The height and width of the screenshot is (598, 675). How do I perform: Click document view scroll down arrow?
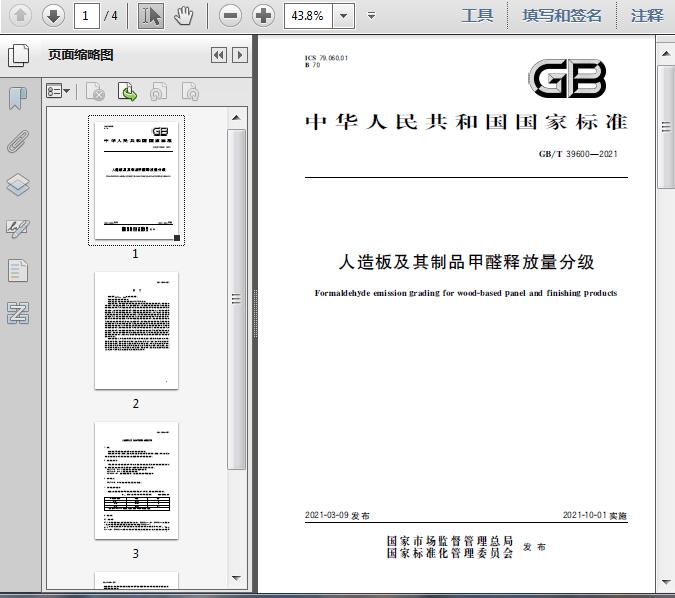coord(666,583)
